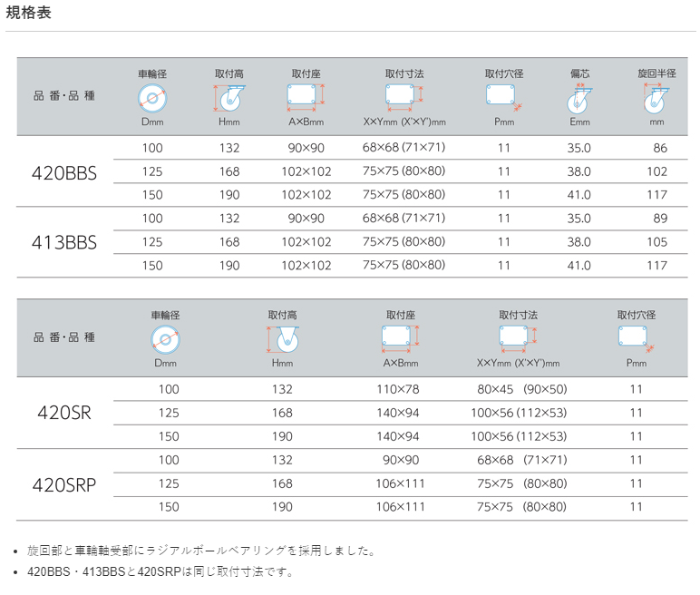Viewport: 700px width, 595px height.
Task: Click 取付座 mounting plate icon in upper table
Action: [306, 96]
